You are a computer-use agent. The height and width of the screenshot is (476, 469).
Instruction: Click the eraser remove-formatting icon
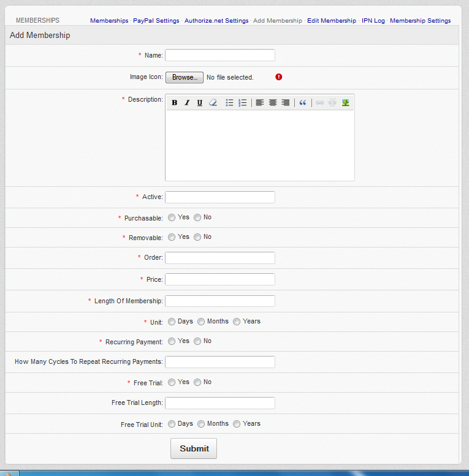(213, 103)
